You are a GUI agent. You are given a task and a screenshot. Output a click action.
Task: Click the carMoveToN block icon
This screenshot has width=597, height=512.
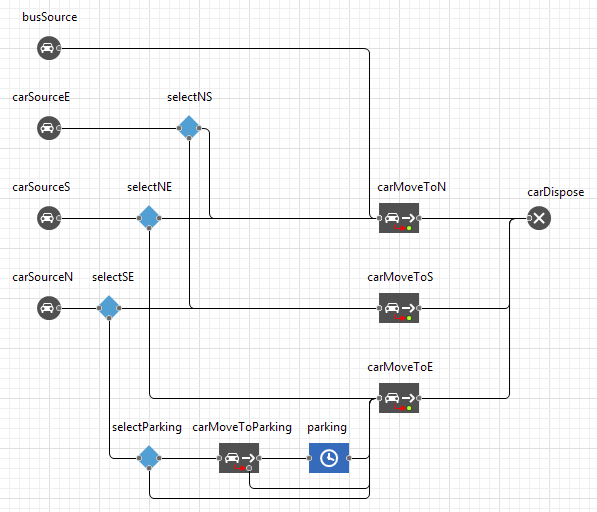[399, 218]
